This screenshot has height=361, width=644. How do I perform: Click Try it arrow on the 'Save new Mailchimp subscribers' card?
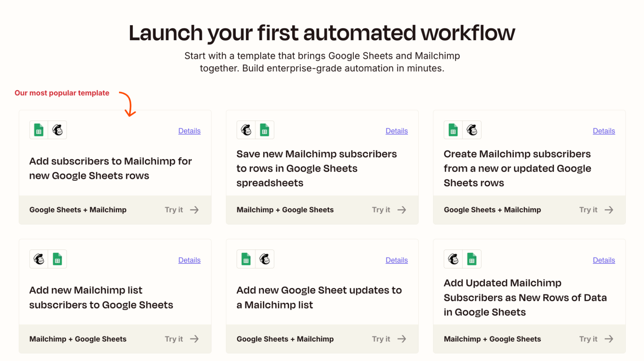(x=401, y=210)
